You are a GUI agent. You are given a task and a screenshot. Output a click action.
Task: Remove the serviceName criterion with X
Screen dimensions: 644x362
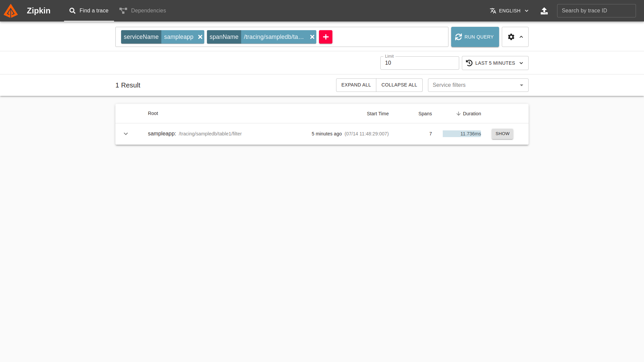pos(200,37)
